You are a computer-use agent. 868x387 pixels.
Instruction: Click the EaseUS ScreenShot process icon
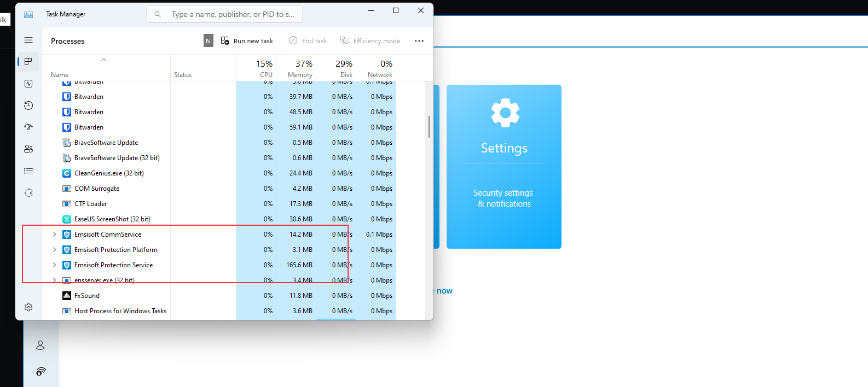coord(67,219)
